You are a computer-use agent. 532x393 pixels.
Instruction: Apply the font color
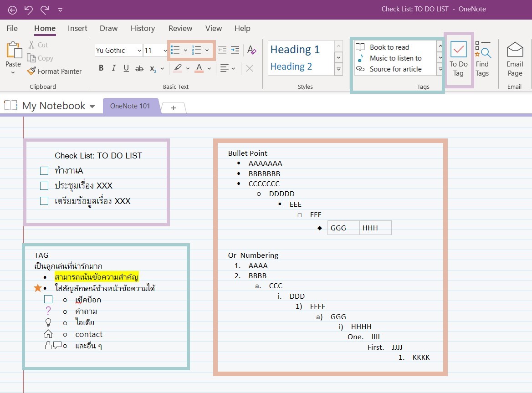point(199,68)
